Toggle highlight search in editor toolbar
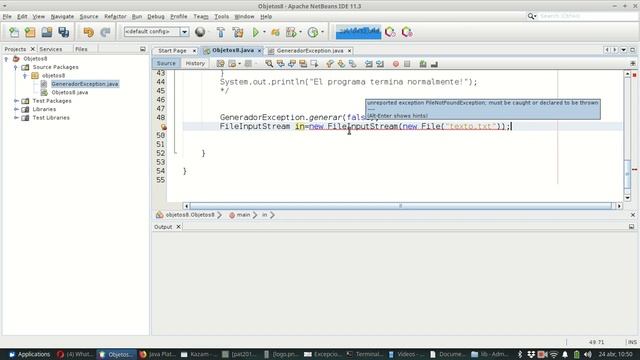 [x=303, y=64]
